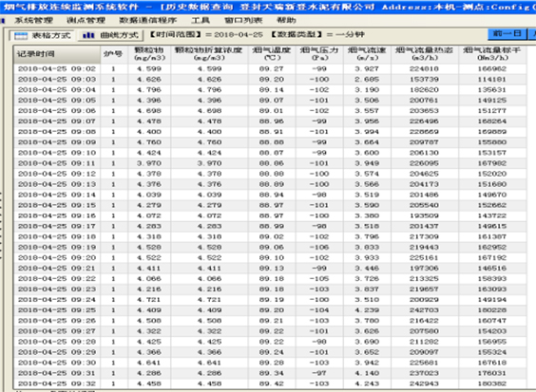536x392 pixels.
Task: Click dry standard flow value 114181
Action: coord(492,79)
